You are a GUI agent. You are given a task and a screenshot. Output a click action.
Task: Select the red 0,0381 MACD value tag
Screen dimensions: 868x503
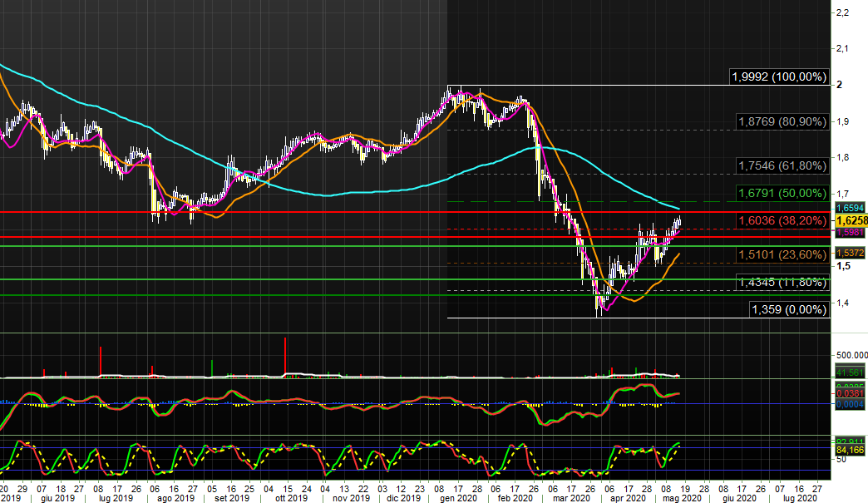point(851,394)
